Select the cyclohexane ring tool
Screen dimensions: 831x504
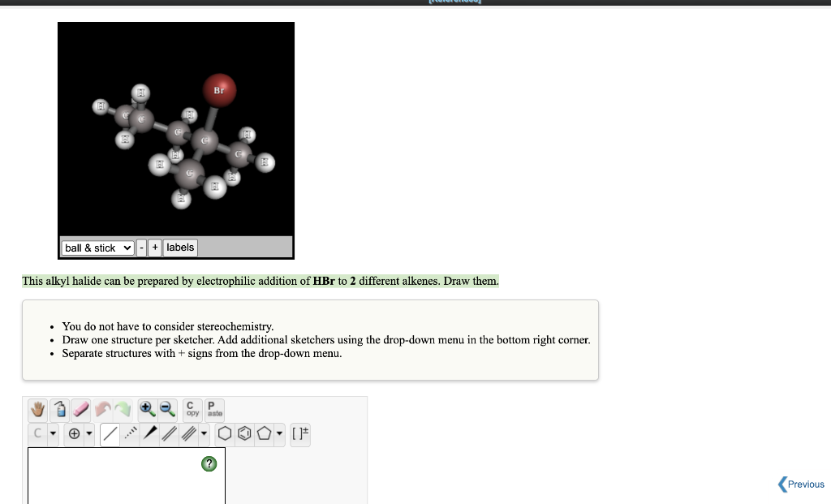(x=225, y=433)
